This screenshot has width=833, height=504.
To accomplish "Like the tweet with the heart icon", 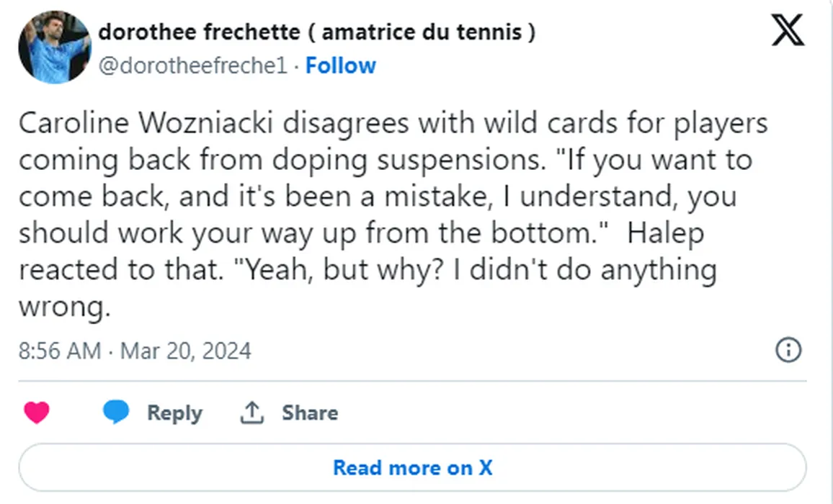I will 37,413.
